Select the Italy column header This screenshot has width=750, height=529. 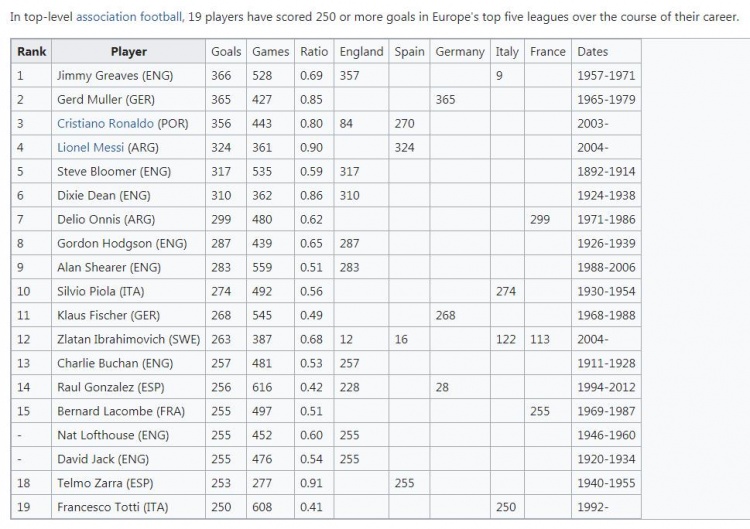507,51
